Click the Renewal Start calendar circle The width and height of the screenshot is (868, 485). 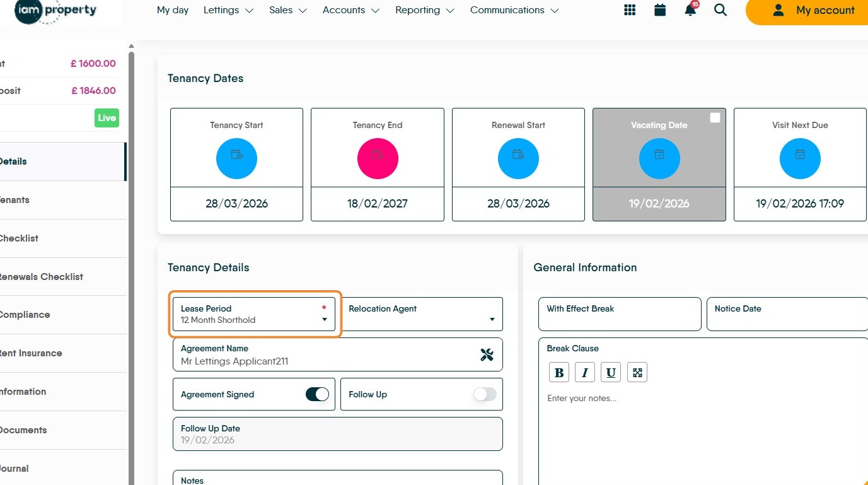click(x=518, y=158)
